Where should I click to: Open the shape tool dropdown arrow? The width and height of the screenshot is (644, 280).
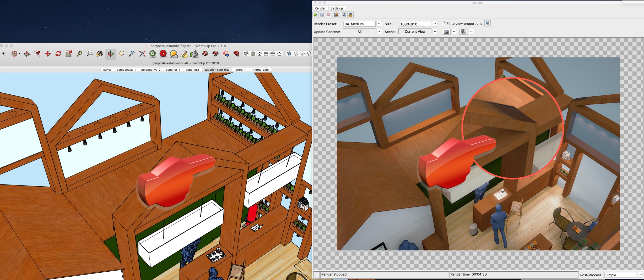tap(20, 54)
